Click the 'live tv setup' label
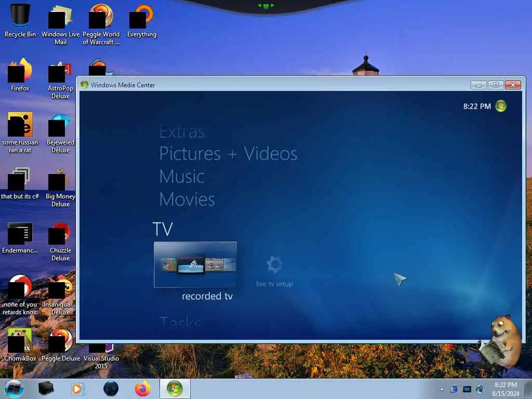The image size is (532, 399). point(274,284)
